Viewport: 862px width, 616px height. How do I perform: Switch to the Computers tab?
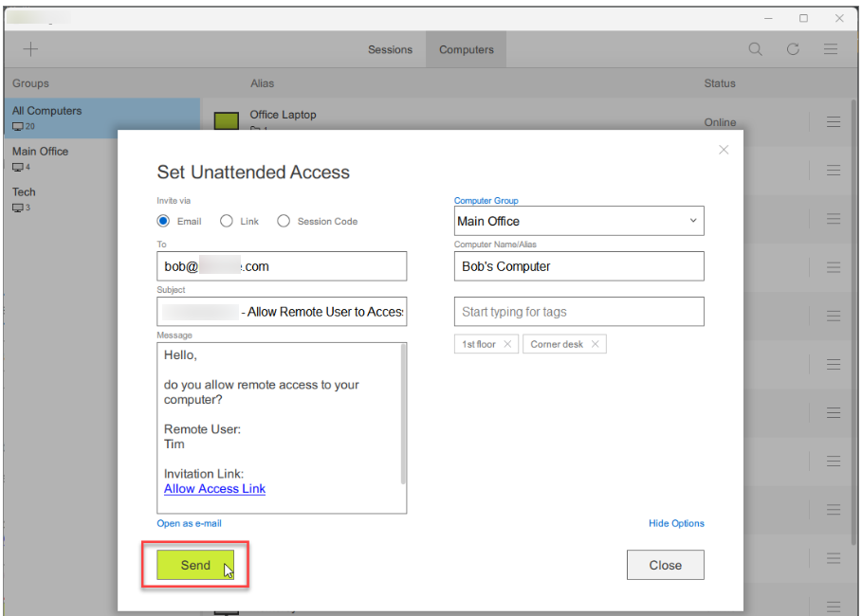click(x=465, y=49)
